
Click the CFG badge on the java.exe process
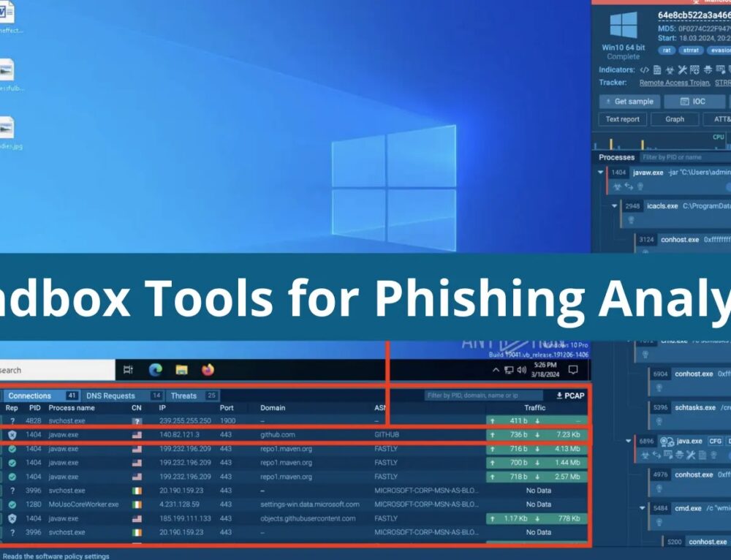(x=714, y=441)
